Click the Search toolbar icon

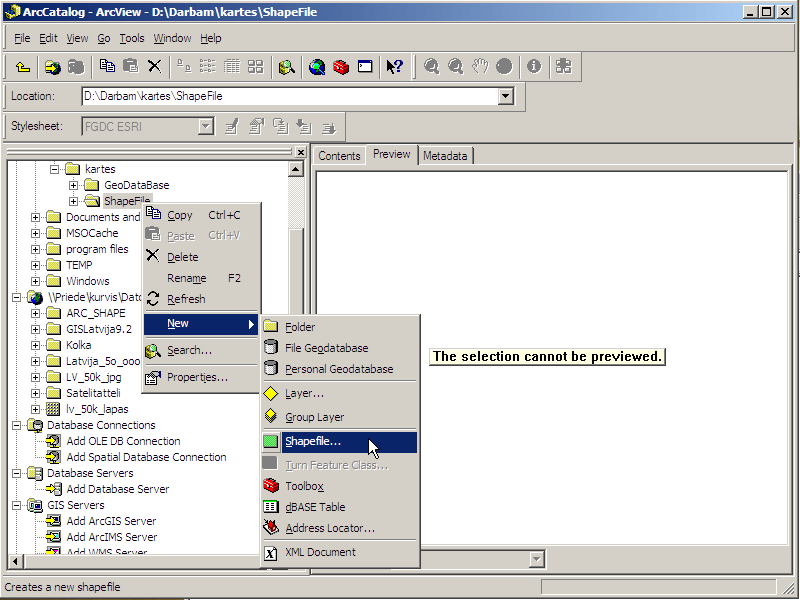(287, 67)
